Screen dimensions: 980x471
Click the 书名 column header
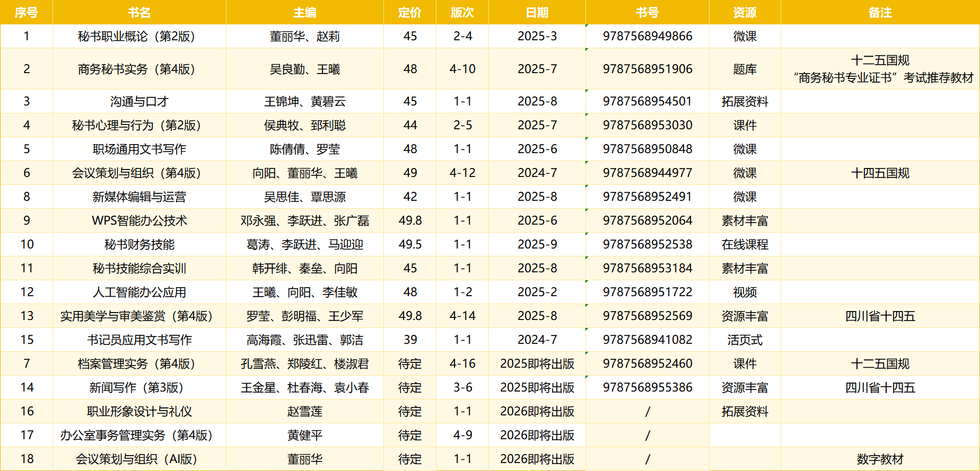coord(139,13)
